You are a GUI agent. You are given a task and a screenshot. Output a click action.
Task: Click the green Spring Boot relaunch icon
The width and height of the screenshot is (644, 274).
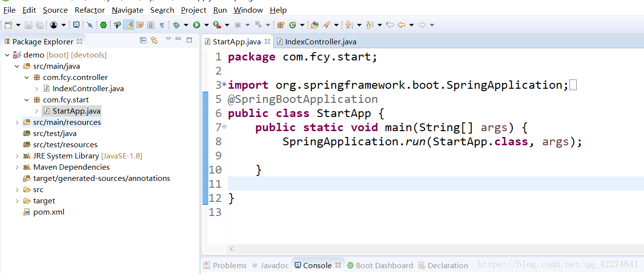click(103, 25)
